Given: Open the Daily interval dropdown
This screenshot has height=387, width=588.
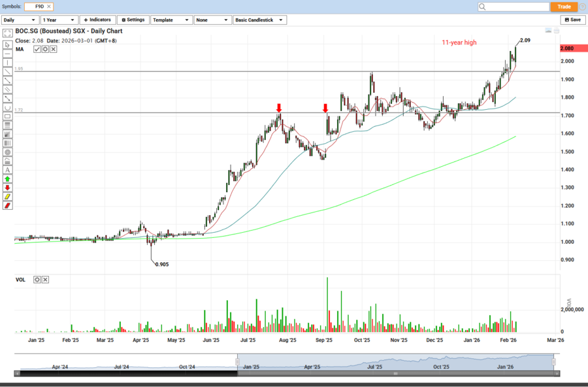Looking at the screenshot, I should 20,20.
